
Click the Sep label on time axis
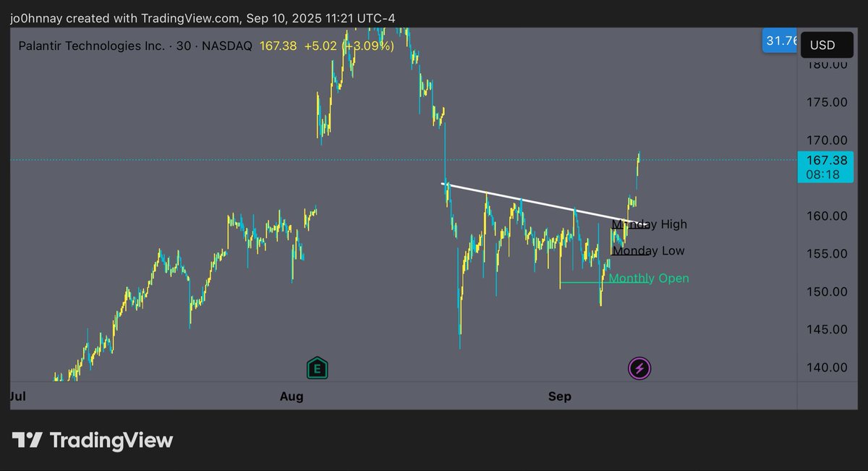pyautogui.click(x=559, y=396)
